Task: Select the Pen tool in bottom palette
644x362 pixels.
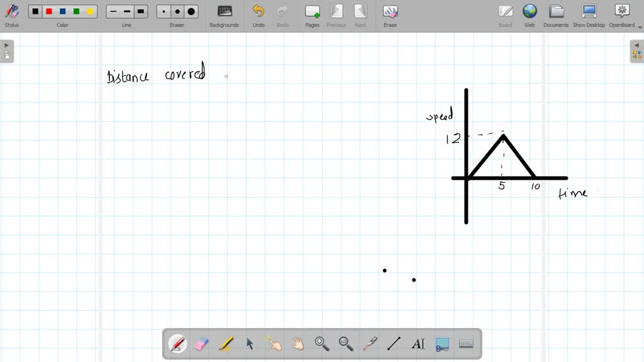Action: coord(177,344)
